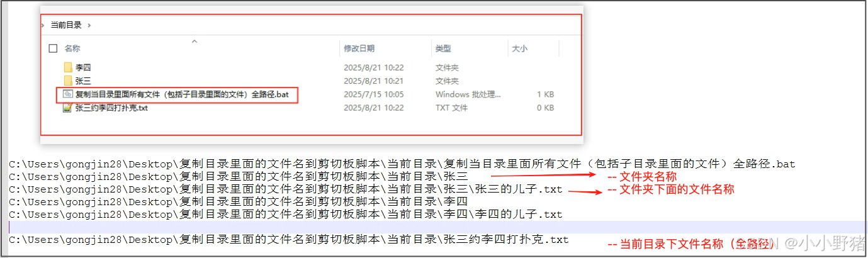The width and height of the screenshot is (868, 258).
Task: Toggle the select-all checkbox beside 名称
Action: click(53, 48)
